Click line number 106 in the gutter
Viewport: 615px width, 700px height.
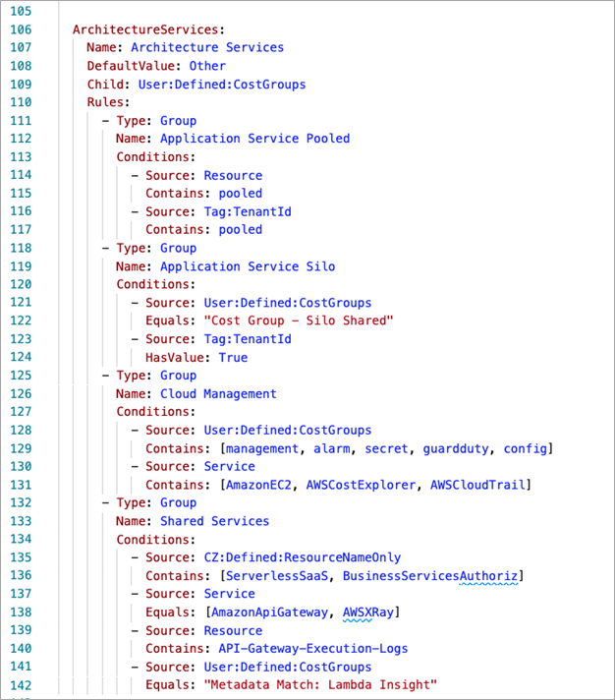[21, 29]
